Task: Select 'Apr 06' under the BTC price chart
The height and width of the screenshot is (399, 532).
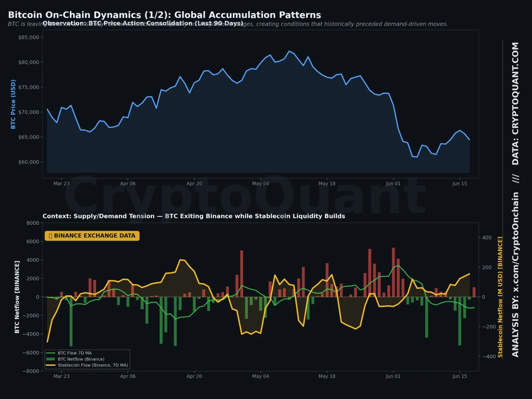Action: 128,184
